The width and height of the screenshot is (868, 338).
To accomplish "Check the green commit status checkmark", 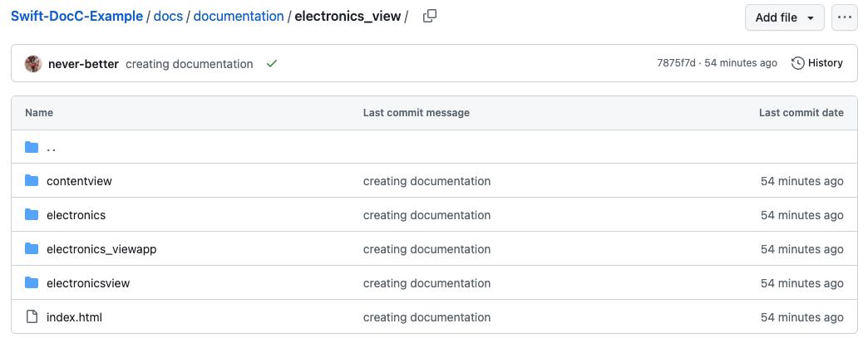I will (271, 64).
